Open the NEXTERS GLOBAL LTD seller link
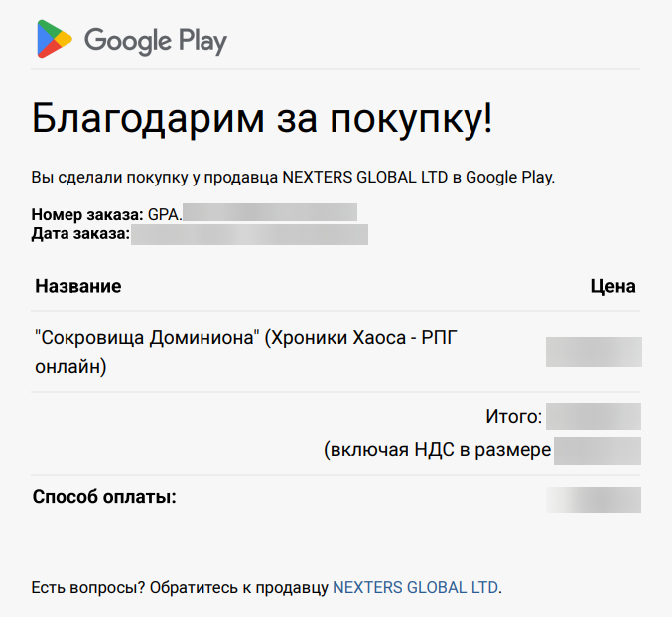Screen dimensions: 672x617 click(416, 587)
